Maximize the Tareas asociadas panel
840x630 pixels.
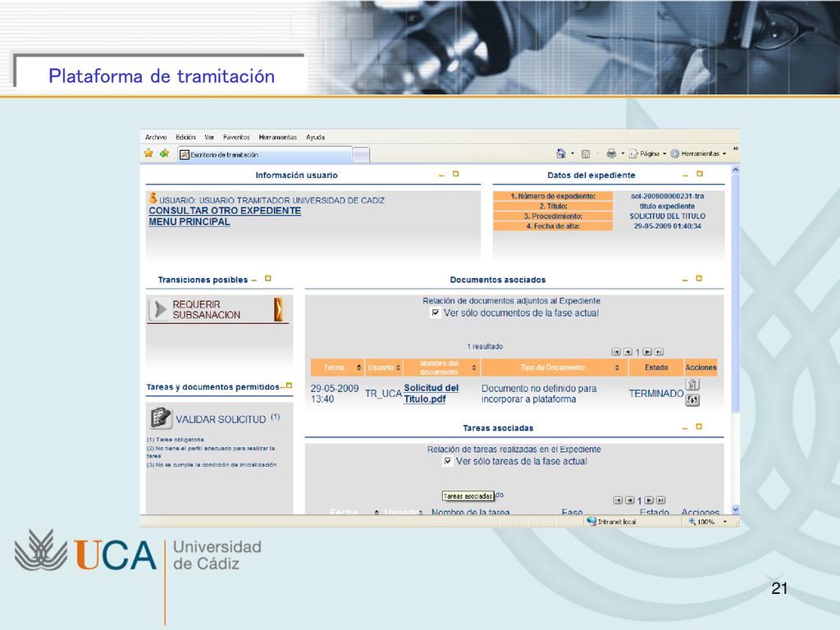(x=699, y=427)
